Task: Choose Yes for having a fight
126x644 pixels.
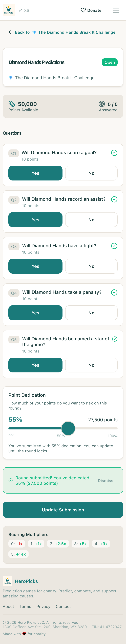Action: [35, 266]
